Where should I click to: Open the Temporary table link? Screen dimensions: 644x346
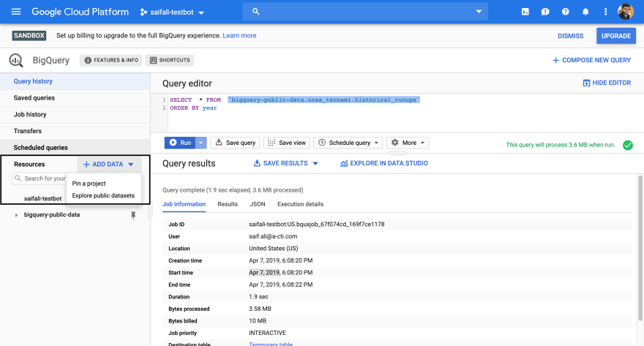click(271, 344)
